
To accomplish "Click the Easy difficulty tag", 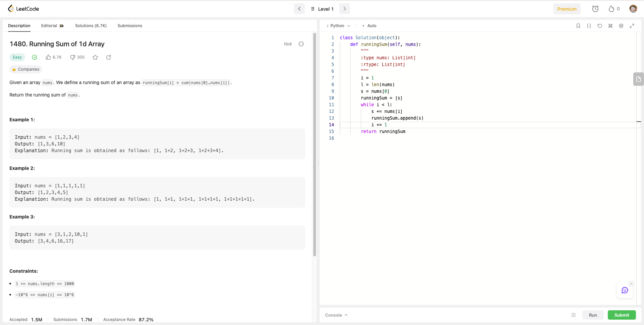I will pyautogui.click(x=17, y=57).
